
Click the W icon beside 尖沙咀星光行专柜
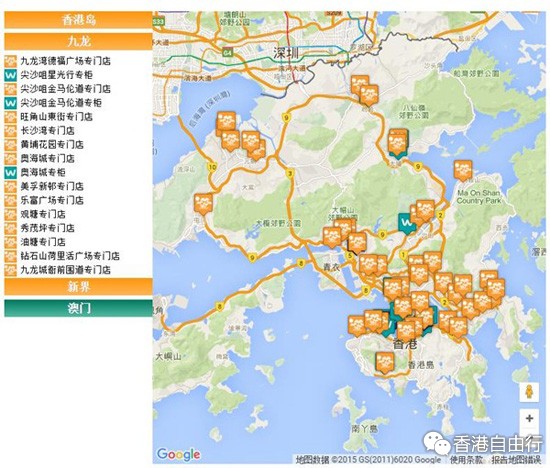pyautogui.click(x=11, y=75)
